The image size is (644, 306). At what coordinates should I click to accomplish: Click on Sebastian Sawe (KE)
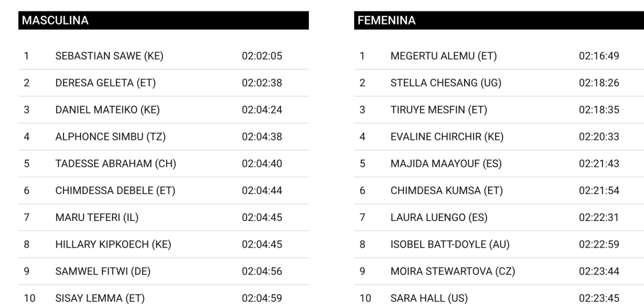pos(109,56)
